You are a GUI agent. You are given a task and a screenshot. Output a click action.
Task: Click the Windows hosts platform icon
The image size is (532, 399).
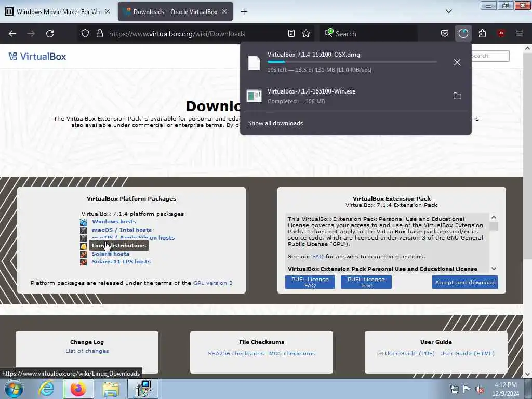84,222
